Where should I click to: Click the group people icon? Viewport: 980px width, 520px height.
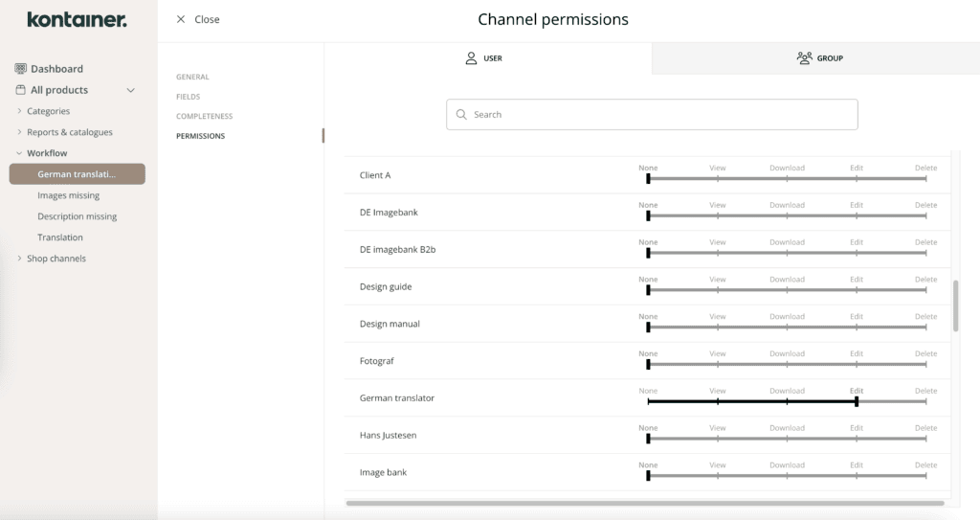[x=804, y=58]
